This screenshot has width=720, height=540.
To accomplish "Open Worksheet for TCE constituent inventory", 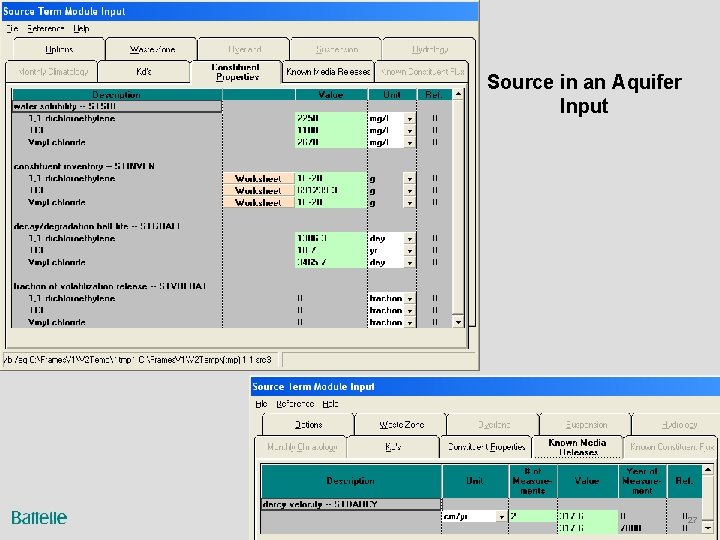I will pos(258,190).
